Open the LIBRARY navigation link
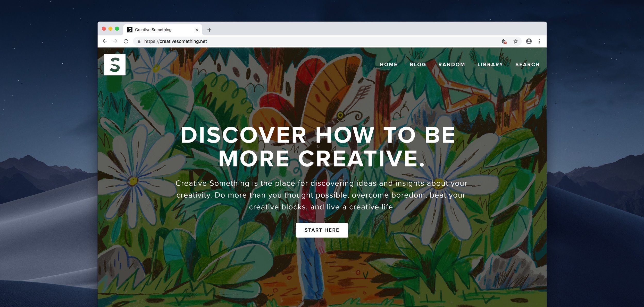Viewport: 644px width, 307px height. point(490,64)
